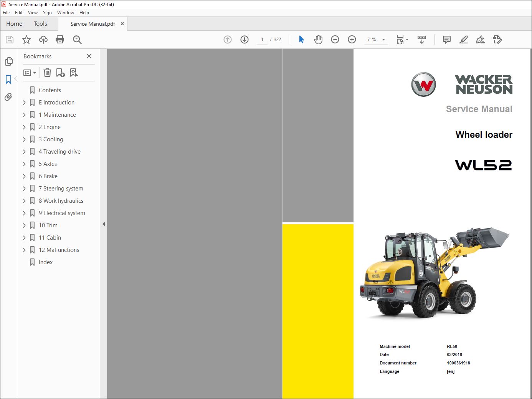Close the Bookmarks panel
The image size is (532, 399).
point(89,56)
